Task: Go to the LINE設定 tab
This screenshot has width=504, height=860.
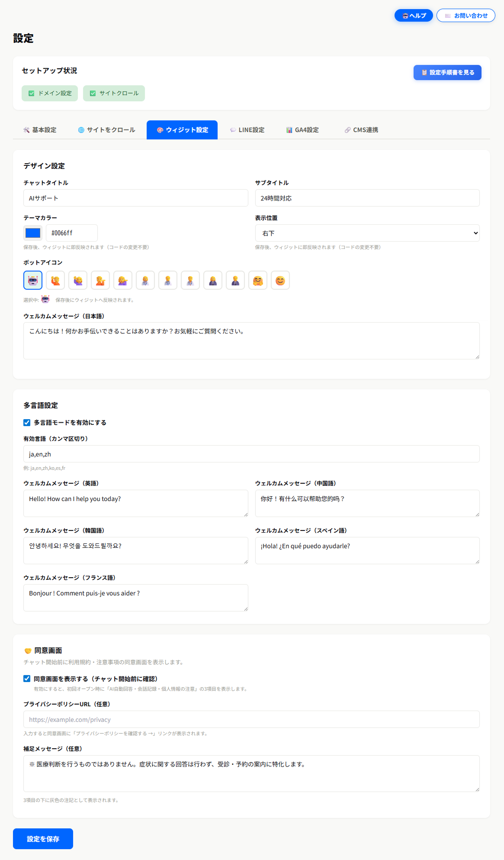Action: click(247, 130)
